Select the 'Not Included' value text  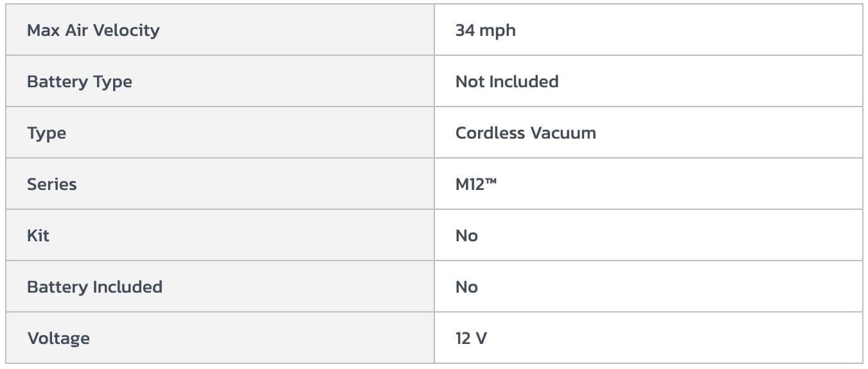coord(507,82)
